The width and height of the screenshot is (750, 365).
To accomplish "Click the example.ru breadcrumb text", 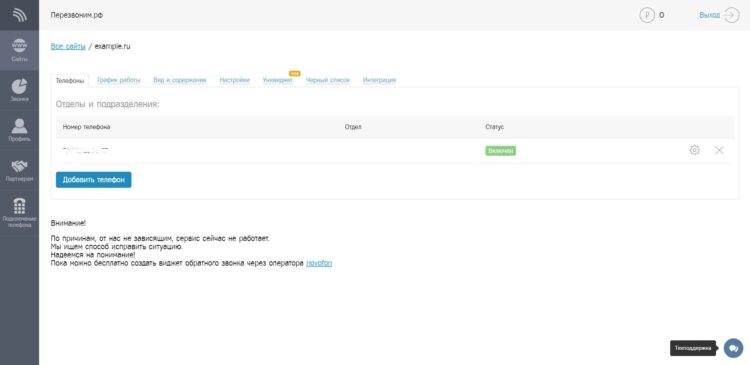I will tap(112, 46).
